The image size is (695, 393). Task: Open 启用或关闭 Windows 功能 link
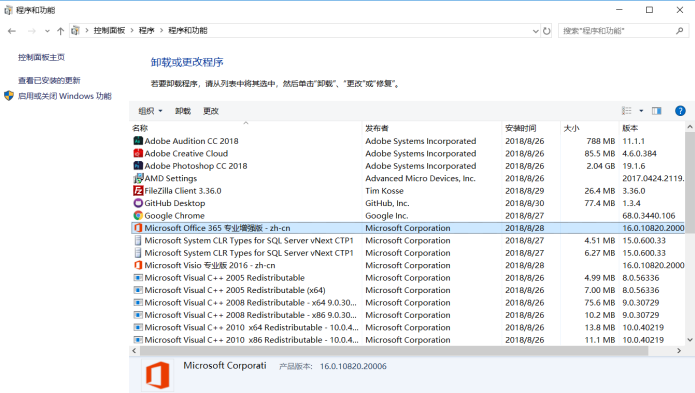(65, 96)
